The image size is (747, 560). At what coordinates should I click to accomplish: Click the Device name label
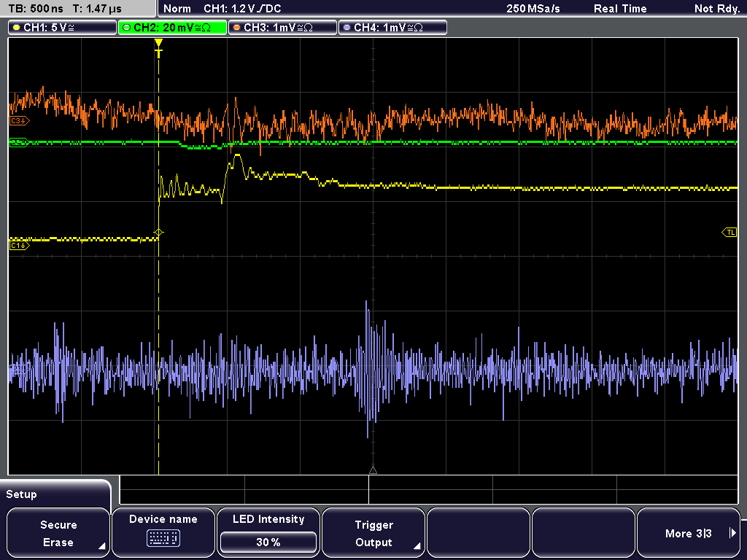click(x=163, y=519)
